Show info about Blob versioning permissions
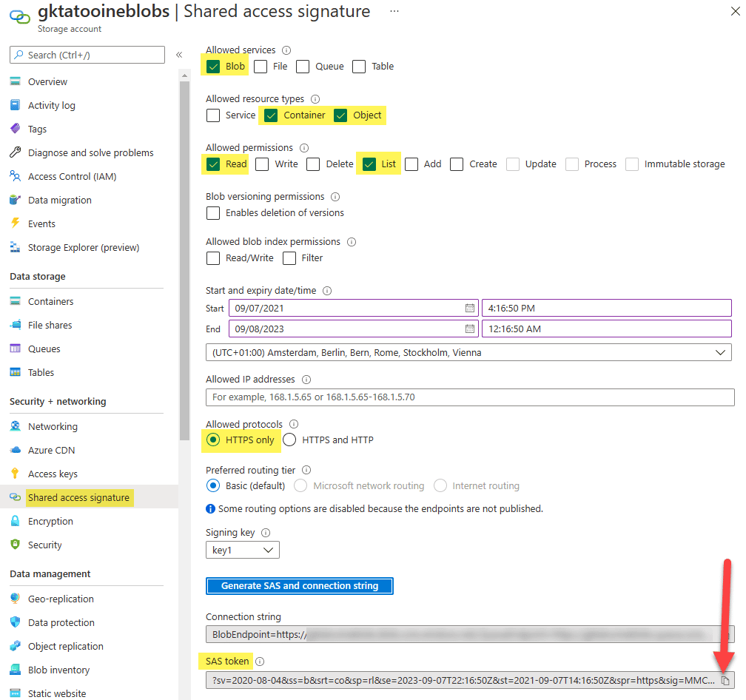Viewport: 746px width, 700px height. (335, 196)
